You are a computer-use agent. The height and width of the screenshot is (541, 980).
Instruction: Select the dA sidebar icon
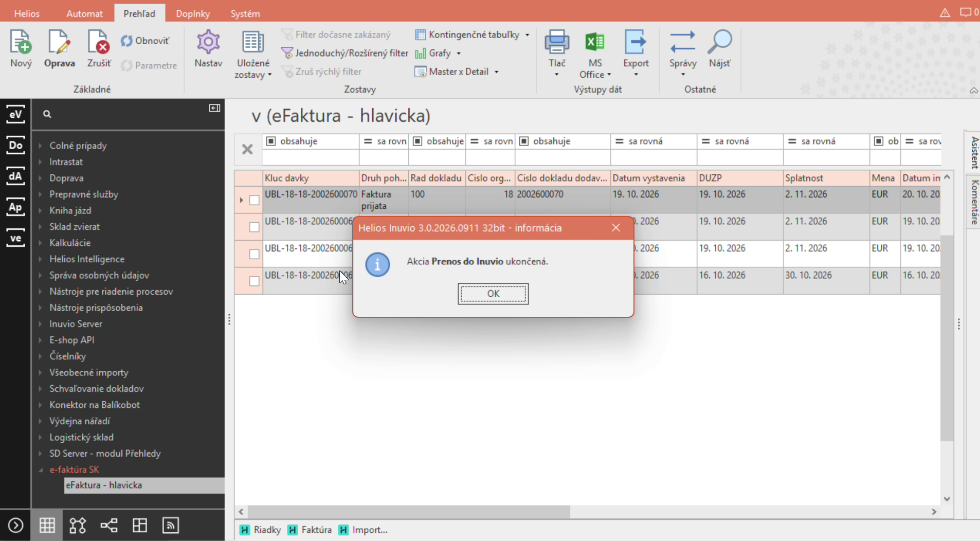[15, 176]
